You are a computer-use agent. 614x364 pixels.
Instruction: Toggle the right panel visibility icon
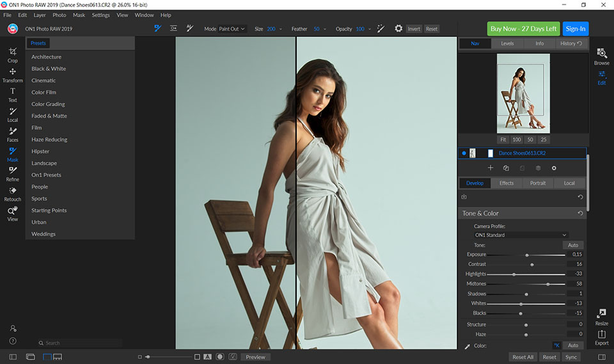(602, 357)
